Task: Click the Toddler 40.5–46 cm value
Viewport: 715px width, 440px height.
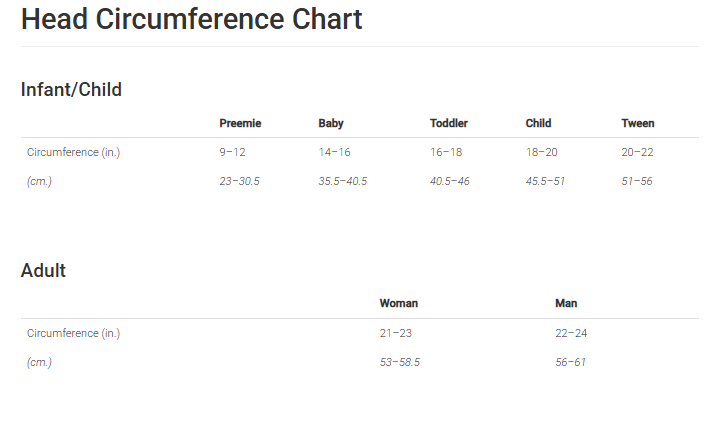Action: click(450, 182)
